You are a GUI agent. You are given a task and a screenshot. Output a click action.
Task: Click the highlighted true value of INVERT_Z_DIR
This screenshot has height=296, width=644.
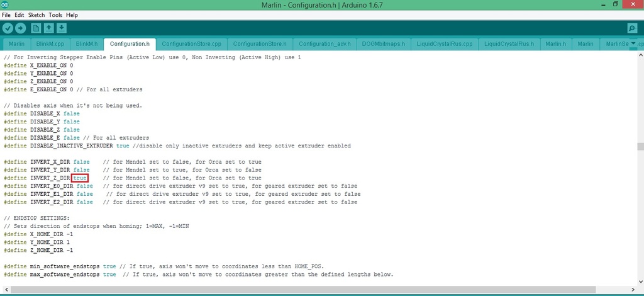pyautogui.click(x=80, y=178)
